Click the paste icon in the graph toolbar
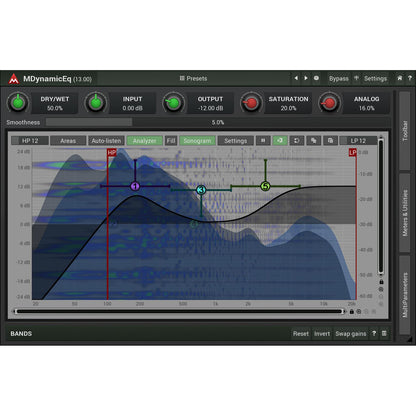416x416 pixels. point(330,141)
